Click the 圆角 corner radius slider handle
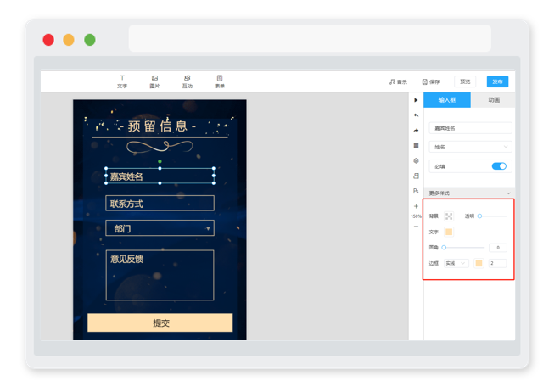This screenshot has height=392, width=560. 444,248
